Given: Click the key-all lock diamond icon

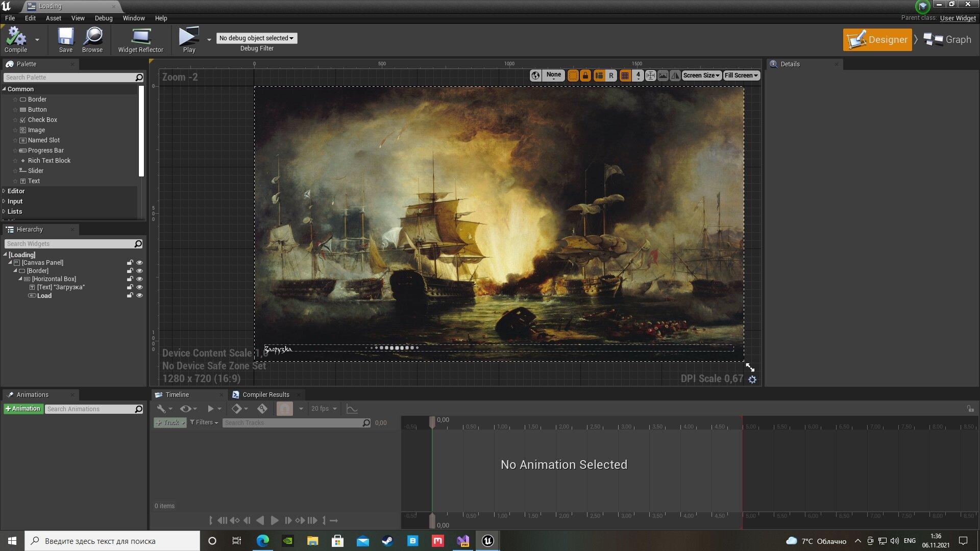Looking at the screenshot, I should pos(262,409).
